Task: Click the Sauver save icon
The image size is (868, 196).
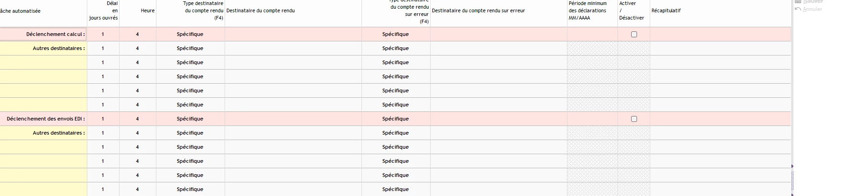Action: 798,1
